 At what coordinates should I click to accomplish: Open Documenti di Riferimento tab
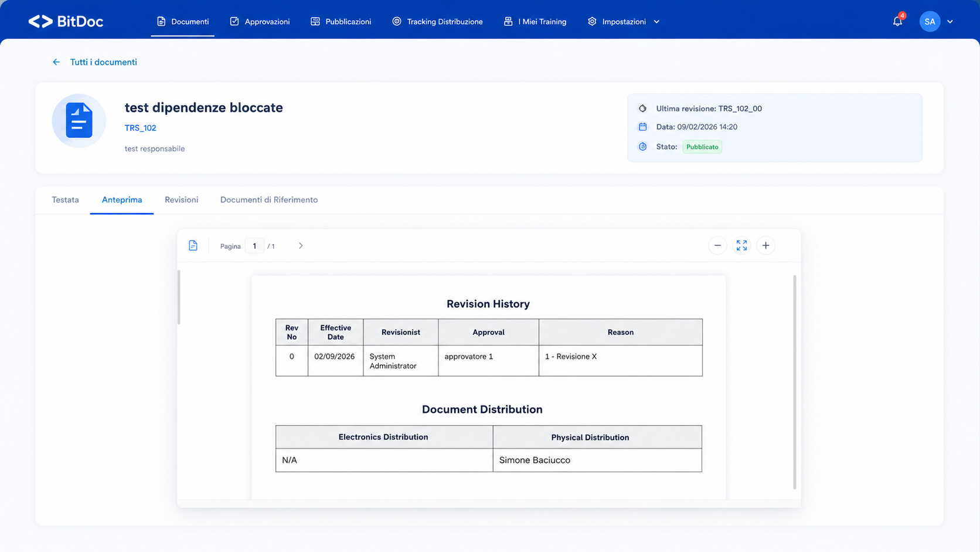coord(269,200)
